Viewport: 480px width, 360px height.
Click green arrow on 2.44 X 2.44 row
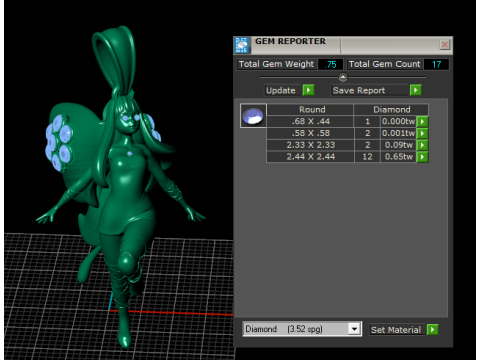tap(422, 157)
